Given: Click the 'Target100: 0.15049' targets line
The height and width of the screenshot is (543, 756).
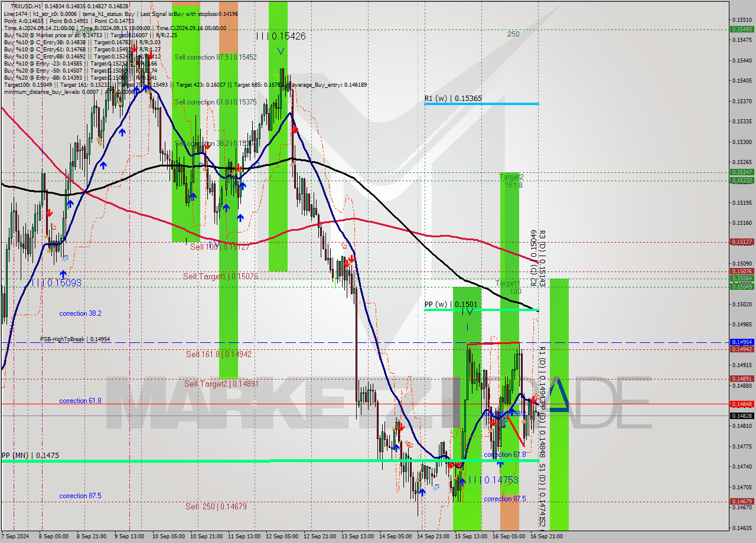Looking at the screenshot, I should pyautogui.click(x=185, y=84).
